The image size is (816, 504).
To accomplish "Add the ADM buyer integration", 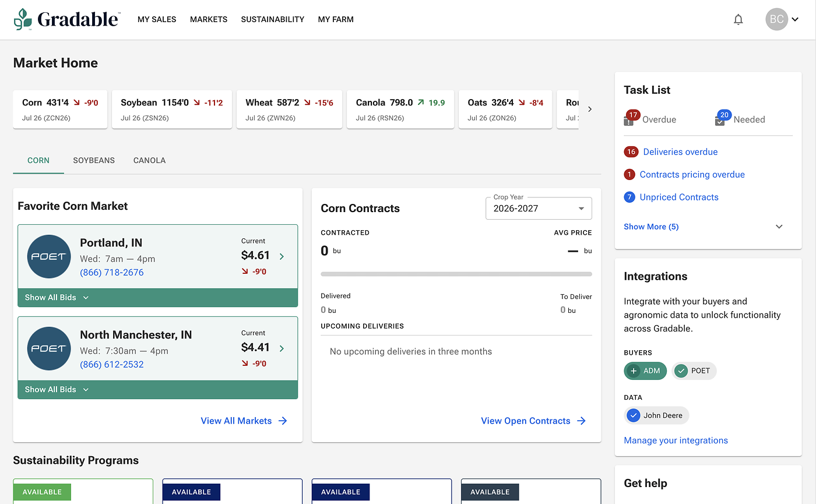I will pos(645,371).
